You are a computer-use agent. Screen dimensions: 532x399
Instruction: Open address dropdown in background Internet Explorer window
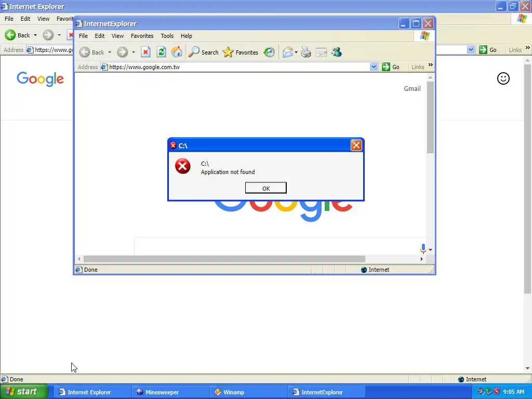pyautogui.click(x=471, y=50)
